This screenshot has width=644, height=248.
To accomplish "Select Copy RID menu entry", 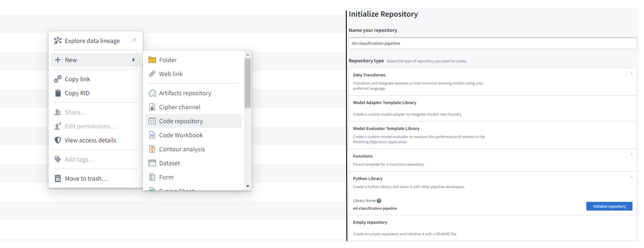I will (x=96, y=93).
